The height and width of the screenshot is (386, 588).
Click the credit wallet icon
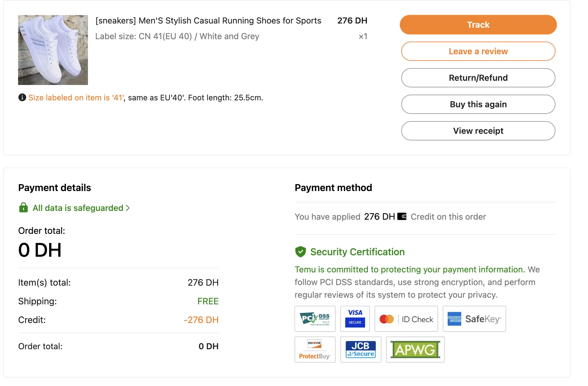coord(402,216)
